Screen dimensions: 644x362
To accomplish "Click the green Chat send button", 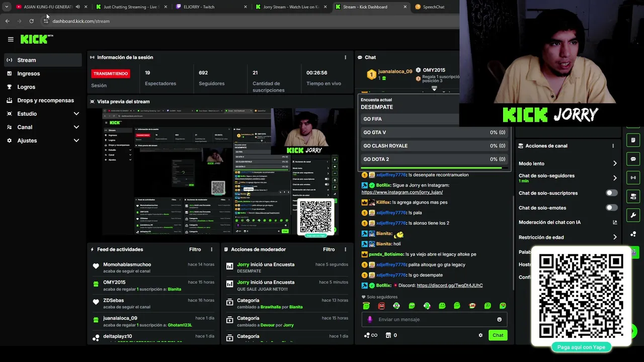I will 498,335.
